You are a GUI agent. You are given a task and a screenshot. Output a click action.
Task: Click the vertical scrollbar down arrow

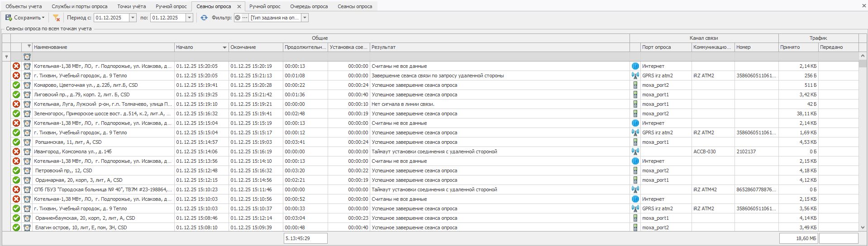tap(863, 227)
